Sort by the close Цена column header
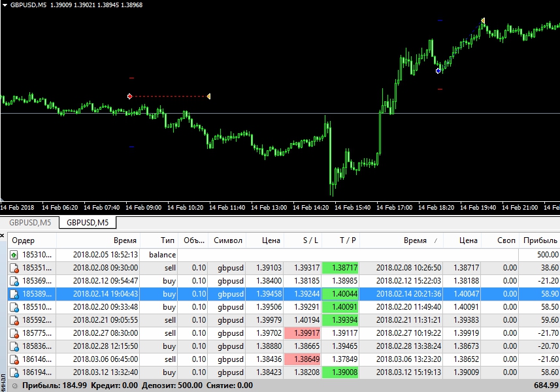 pos(463,240)
